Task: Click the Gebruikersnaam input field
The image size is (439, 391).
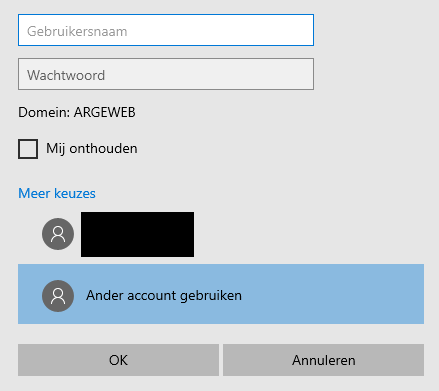Action: pos(166,30)
